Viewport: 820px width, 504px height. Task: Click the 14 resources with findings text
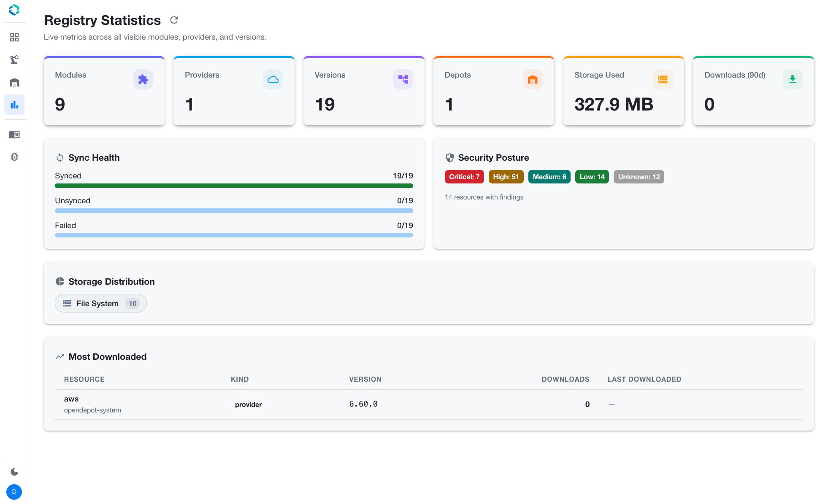484,197
